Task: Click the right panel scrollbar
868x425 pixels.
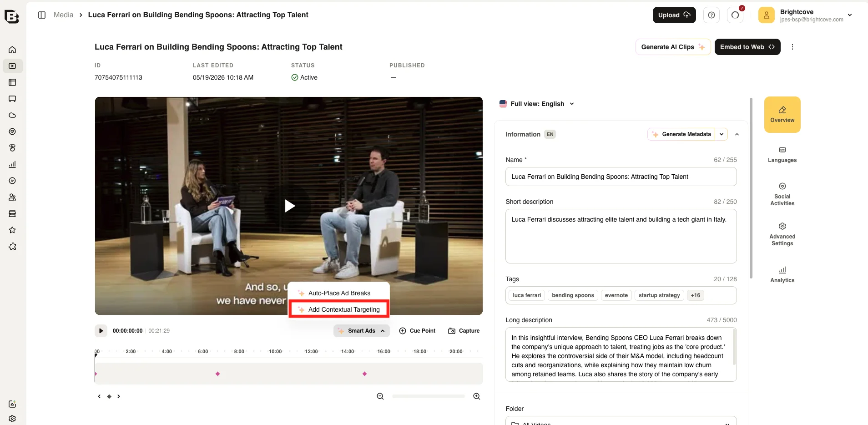Action: click(751, 188)
